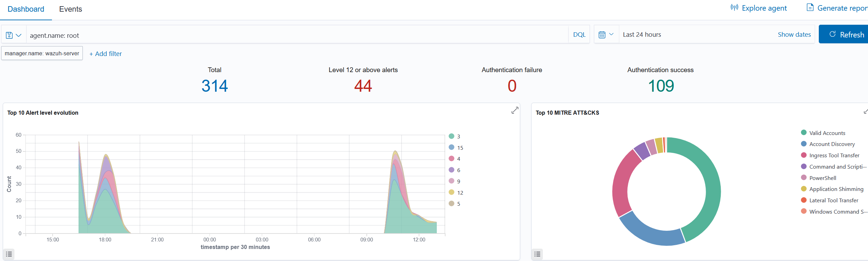Toggle PowerShell legend entry
This screenshot has height=261, width=868.
point(822,178)
